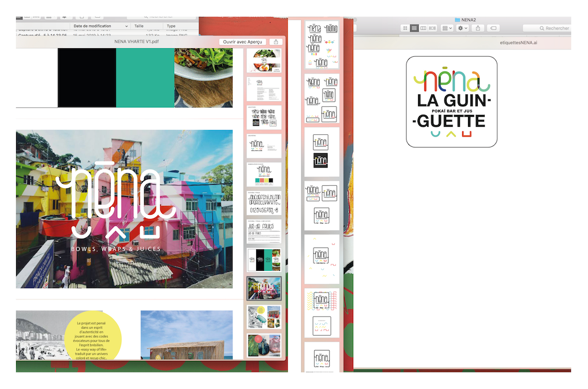Click the salad bowl photo on the PDF page
Image resolution: width=588 pixels, height=389 pixels.
coord(203,78)
